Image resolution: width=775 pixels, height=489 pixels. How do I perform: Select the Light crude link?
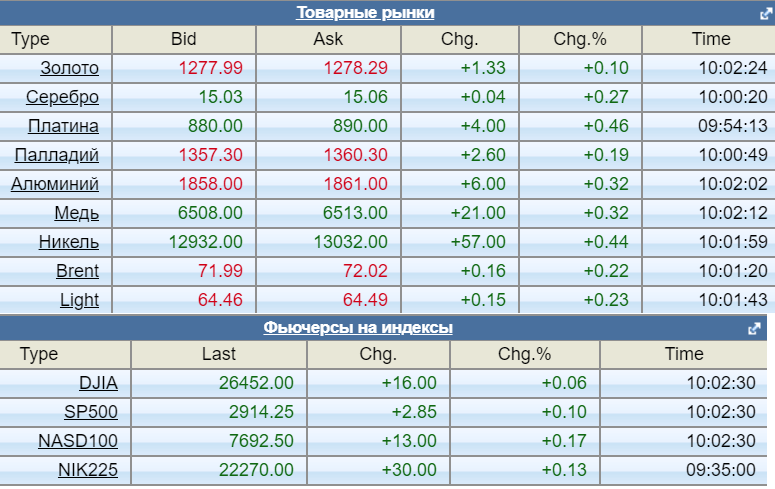pos(79,300)
